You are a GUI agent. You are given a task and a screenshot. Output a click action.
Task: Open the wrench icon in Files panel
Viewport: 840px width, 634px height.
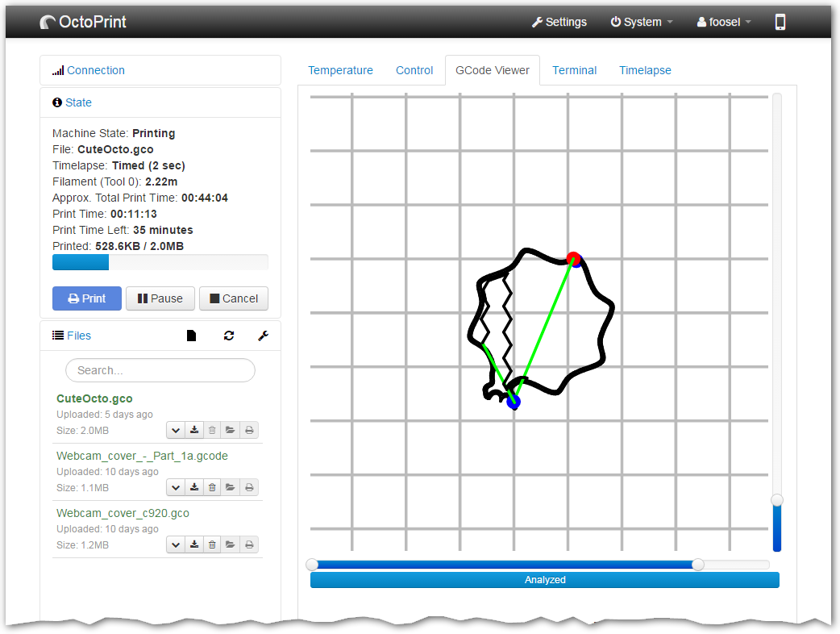263,335
